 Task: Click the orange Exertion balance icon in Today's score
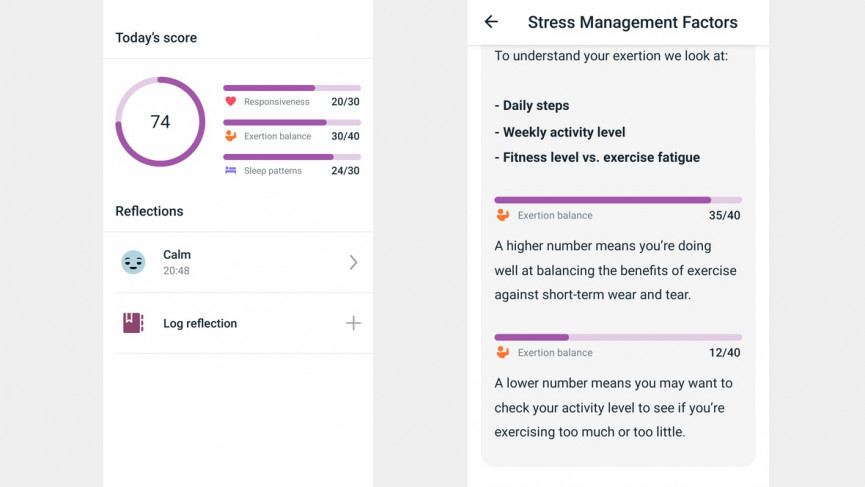[230, 136]
